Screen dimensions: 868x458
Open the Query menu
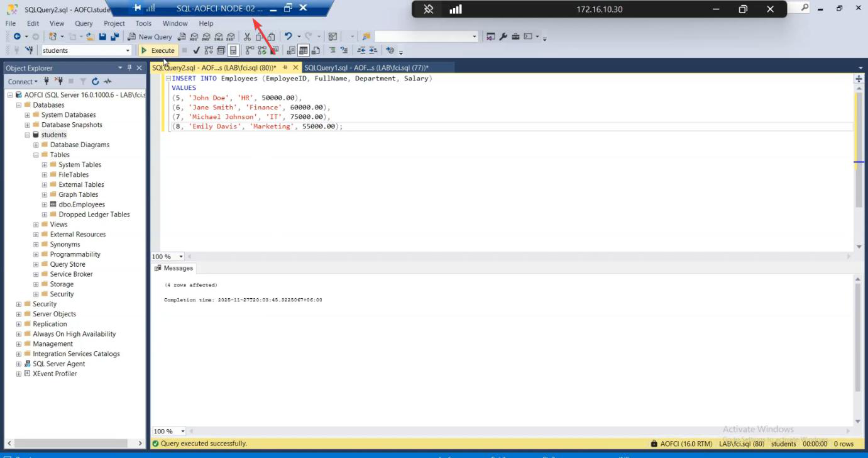coord(84,23)
